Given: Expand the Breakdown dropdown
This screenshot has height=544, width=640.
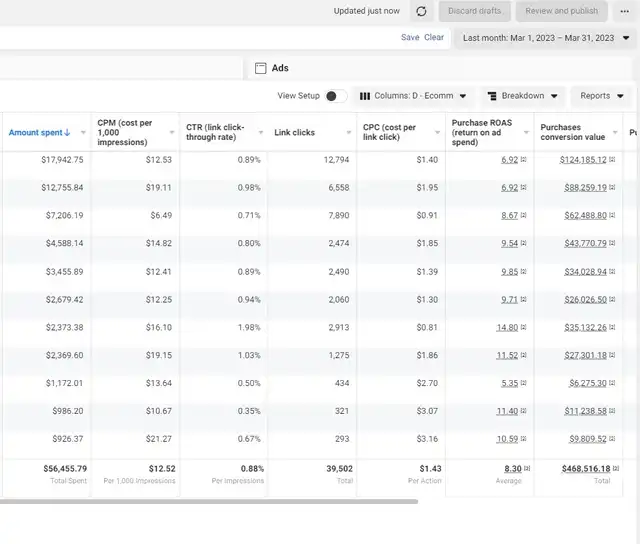Looking at the screenshot, I should (x=523, y=96).
